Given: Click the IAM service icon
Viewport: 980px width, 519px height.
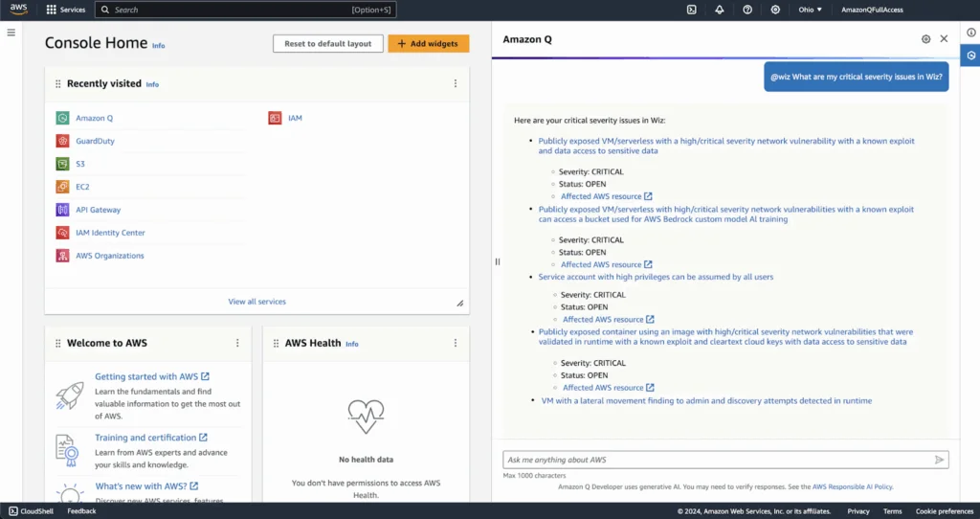Looking at the screenshot, I should [x=275, y=118].
